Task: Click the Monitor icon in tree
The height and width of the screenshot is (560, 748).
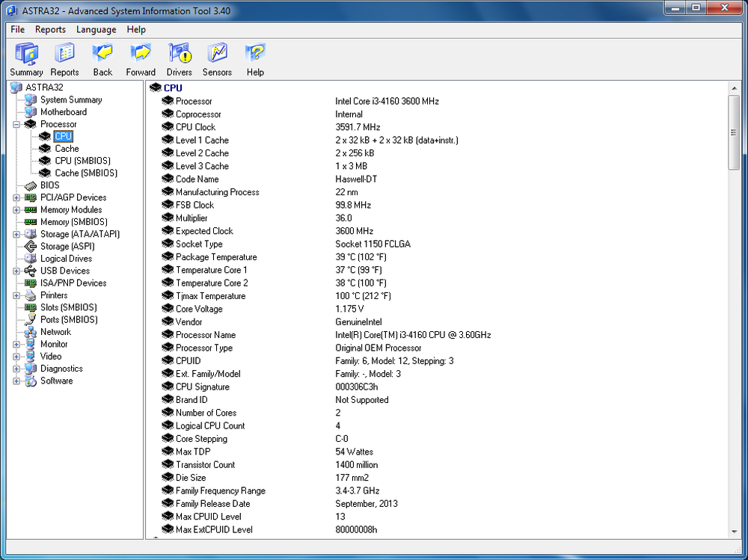Action: click(x=31, y=344)
